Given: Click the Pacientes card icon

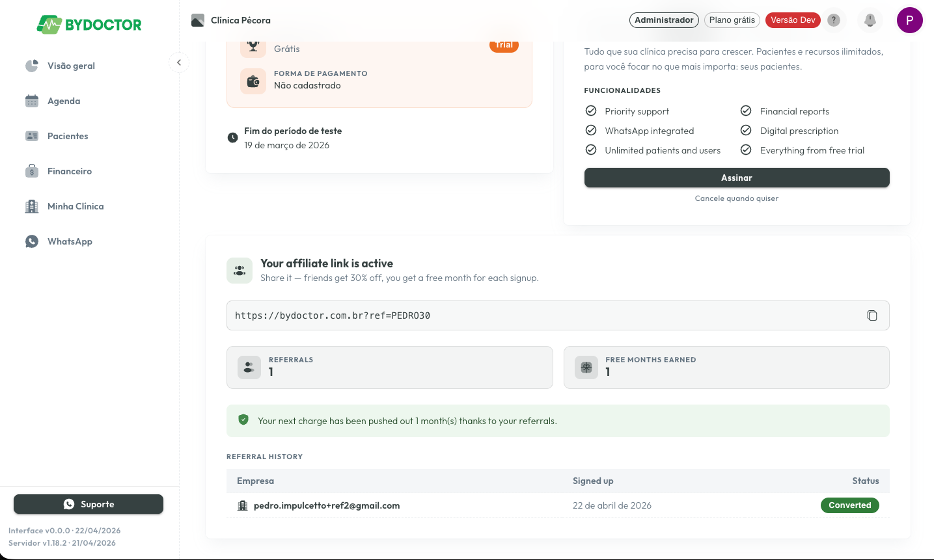Looking at the screenshot, I should click(32, 136).
